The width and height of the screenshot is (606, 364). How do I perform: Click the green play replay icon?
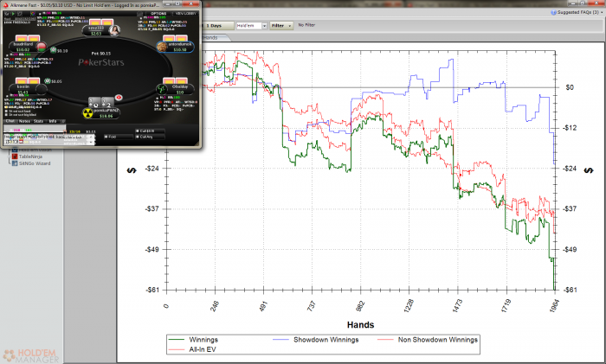(14, 14)
